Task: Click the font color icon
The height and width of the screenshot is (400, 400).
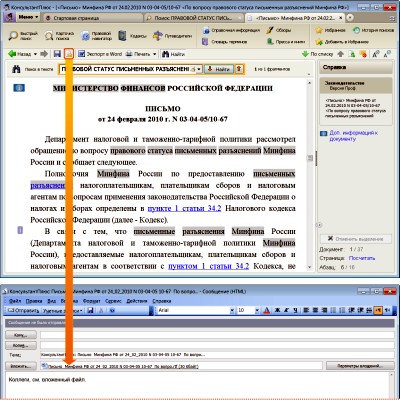Action: (x=266, y=310)
